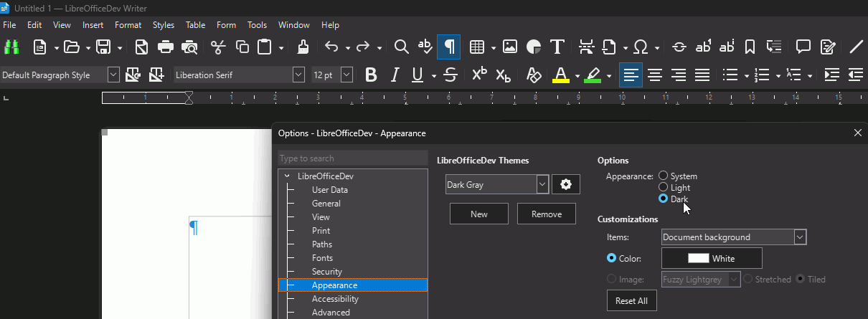The width and height of the screenshot is (868, 319).
Task: Select the Color radio button
Action: (x=612, y=258)
